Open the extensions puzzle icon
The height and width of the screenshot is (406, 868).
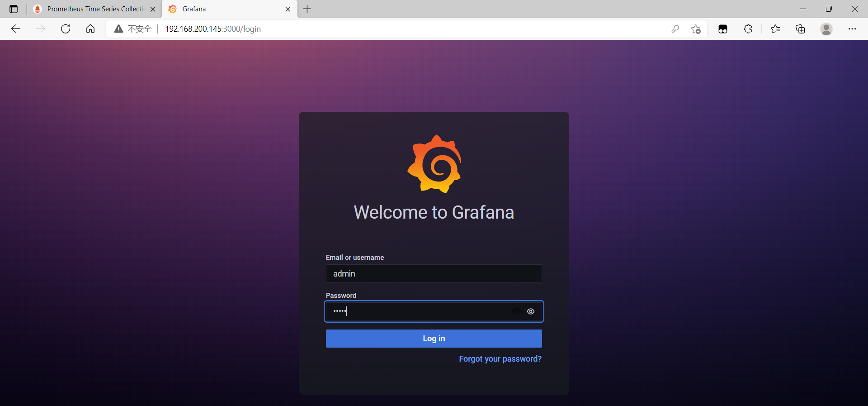pos(748,29)
